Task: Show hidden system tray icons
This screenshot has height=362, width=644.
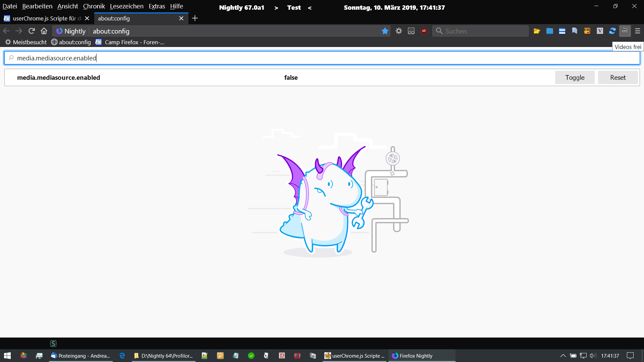Action: (x=563, y=356)
